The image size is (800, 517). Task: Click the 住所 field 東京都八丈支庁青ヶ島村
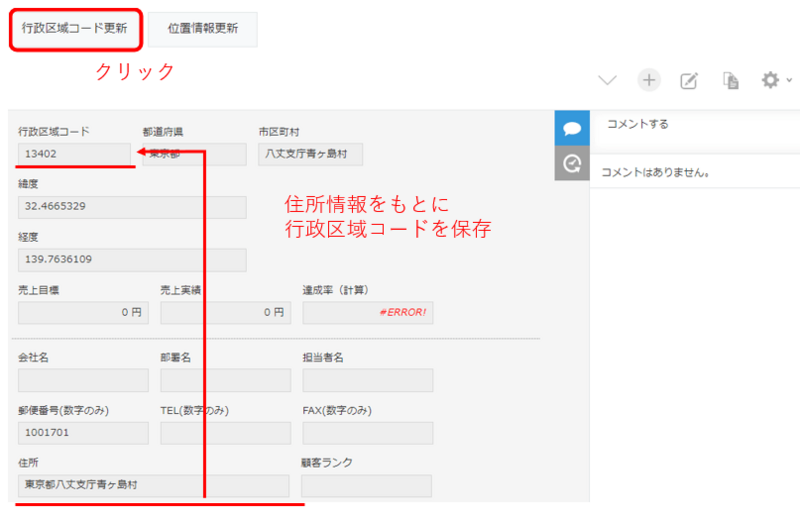153,486
